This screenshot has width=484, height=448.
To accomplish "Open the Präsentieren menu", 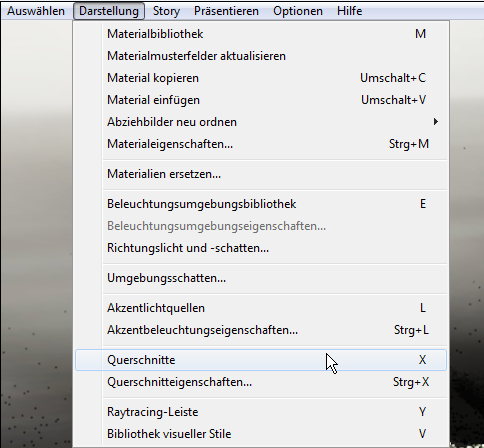I will coord(226,11).
